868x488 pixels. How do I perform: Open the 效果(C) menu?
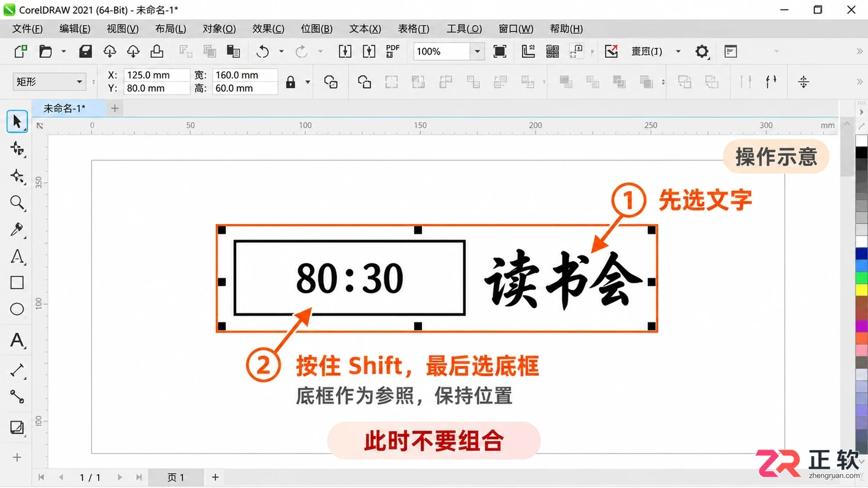click(x=268, y=28)
